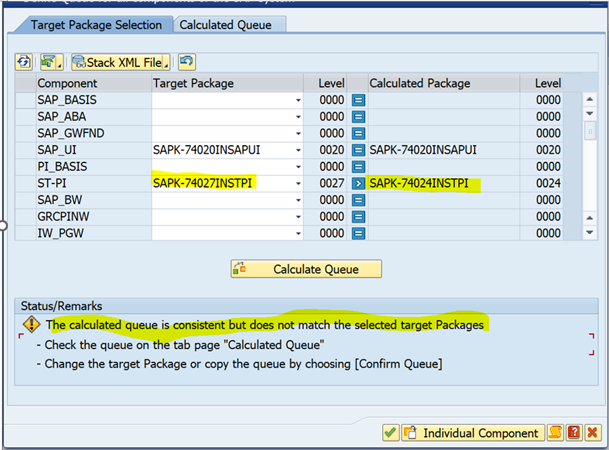This screenshot has width=609, height=450.
Task: Click the equals icon in GRCPINW row
Action: (x=358, y=217)
